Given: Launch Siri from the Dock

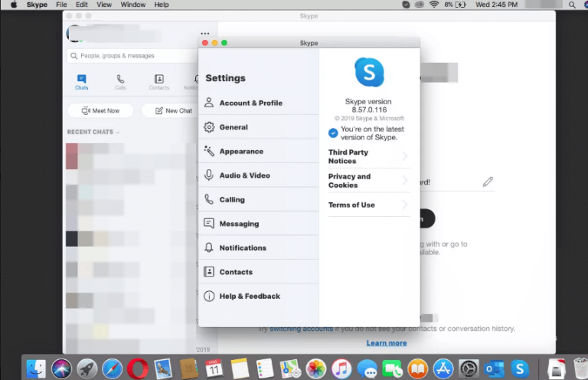Looking at the screenshot, I should coord(61,369).
